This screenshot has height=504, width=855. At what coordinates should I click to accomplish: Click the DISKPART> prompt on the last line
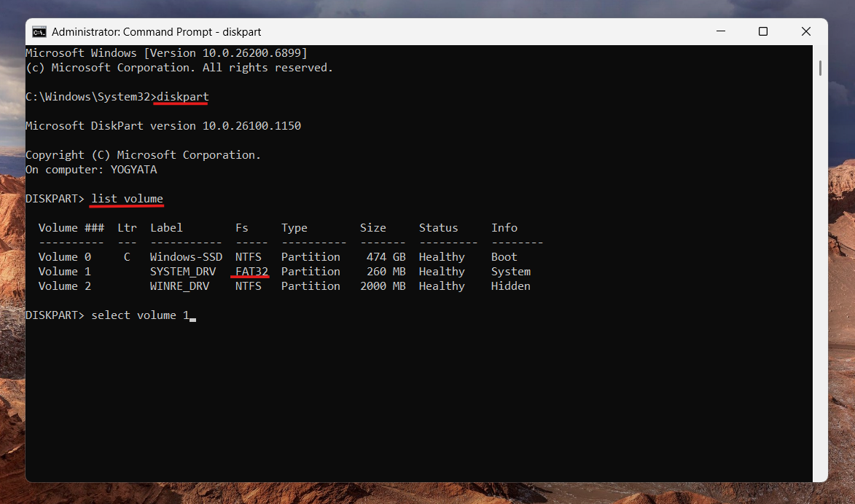tap(55, 315)
